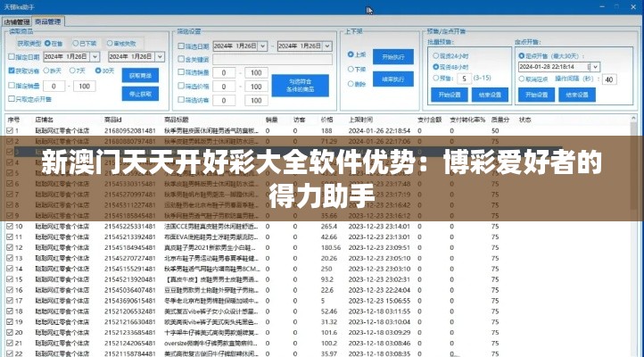The image size is (644, 357).
Task: Enable the 含关键词 checkbox
Action: (x=181, y=59)
